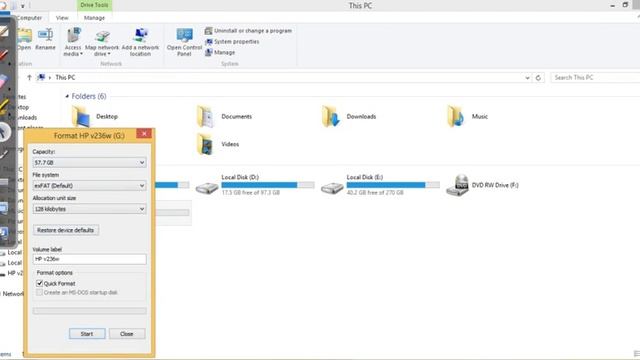
Task: Select the Documents folder icon
Action: coord(206,116)
